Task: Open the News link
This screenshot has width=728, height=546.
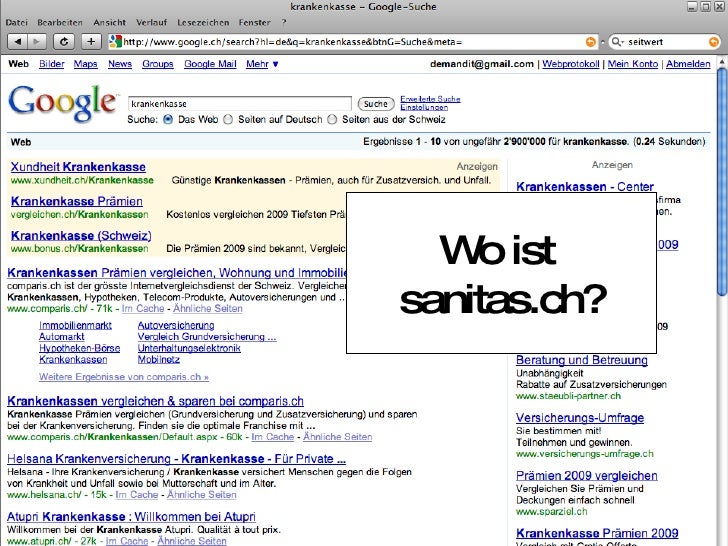Action: (120, 64)
